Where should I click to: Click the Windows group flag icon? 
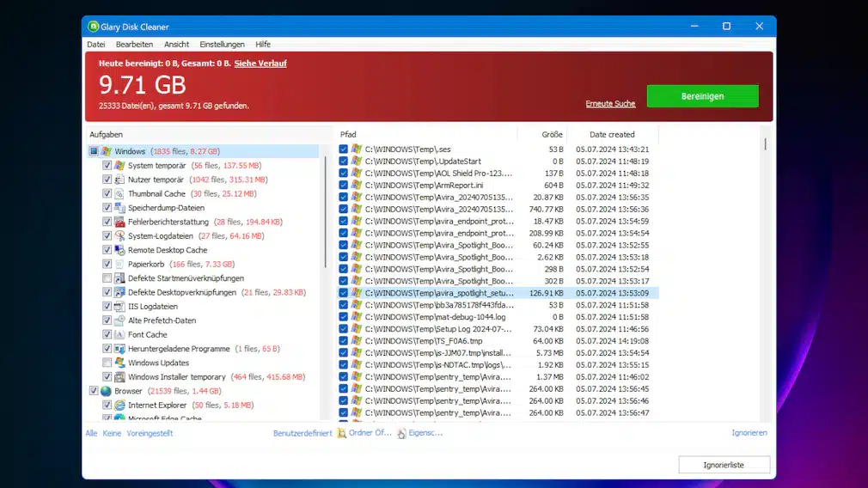point(107,151)
